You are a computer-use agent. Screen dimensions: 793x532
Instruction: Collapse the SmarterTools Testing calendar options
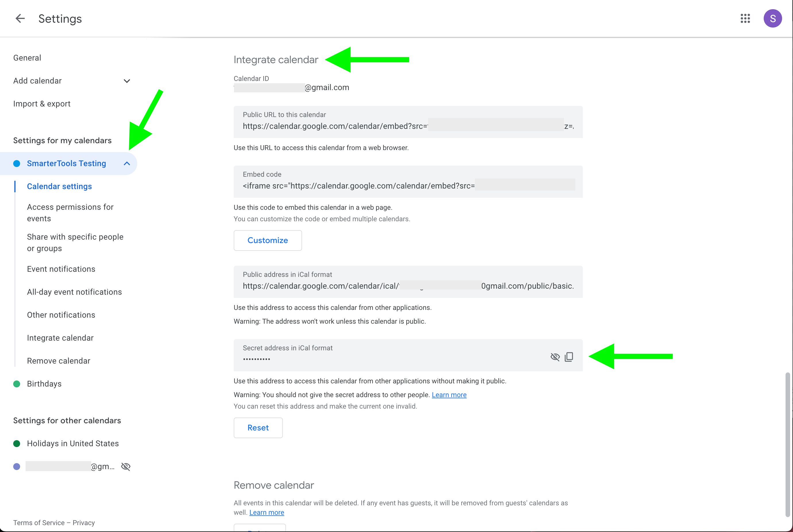[x=127, y=164]
